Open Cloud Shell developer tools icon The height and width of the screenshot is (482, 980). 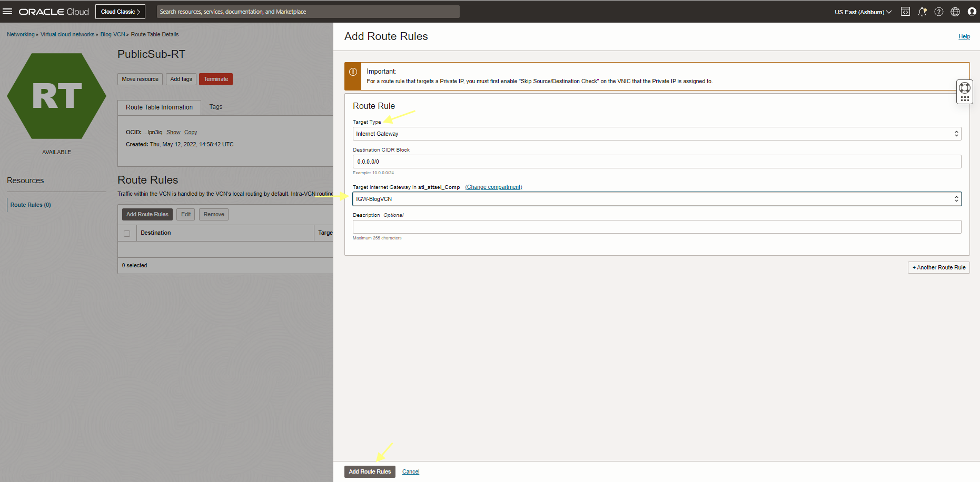(x=905, y=12)
